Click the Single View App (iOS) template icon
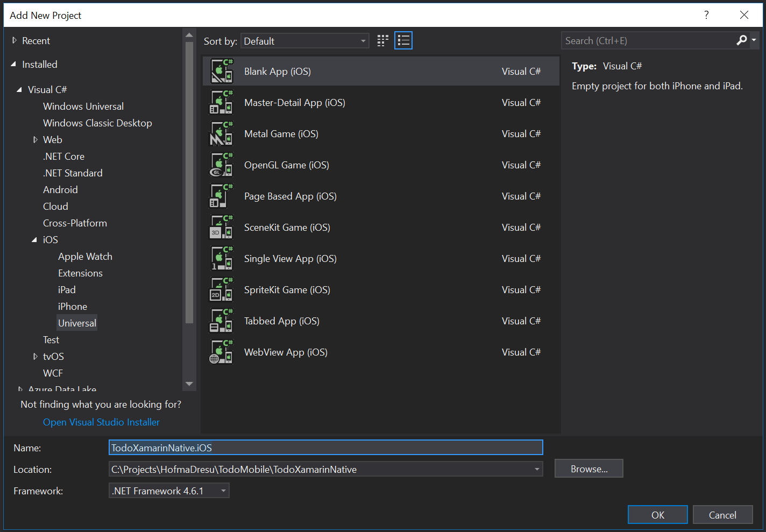This screenshot has height=532, width=766. [221, 259]
